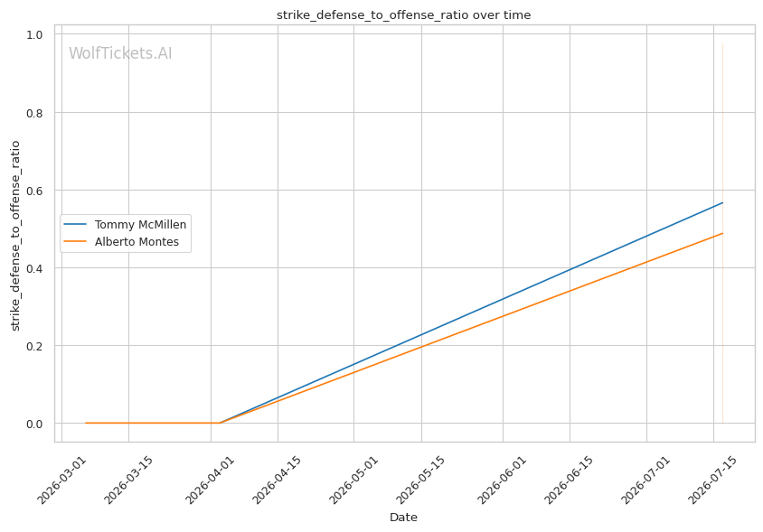Screen dimensions: 763x532
Task: Click the 1.0 y-axis tick label
Action: (x=34, y=35)
